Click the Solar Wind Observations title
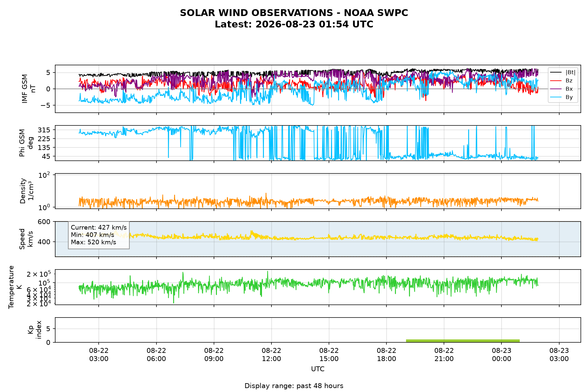The width and height of the screenshot is (588, 392). point(294,13)
